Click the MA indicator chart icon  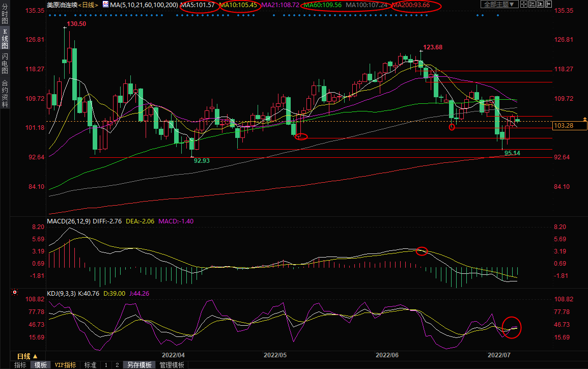105,4
